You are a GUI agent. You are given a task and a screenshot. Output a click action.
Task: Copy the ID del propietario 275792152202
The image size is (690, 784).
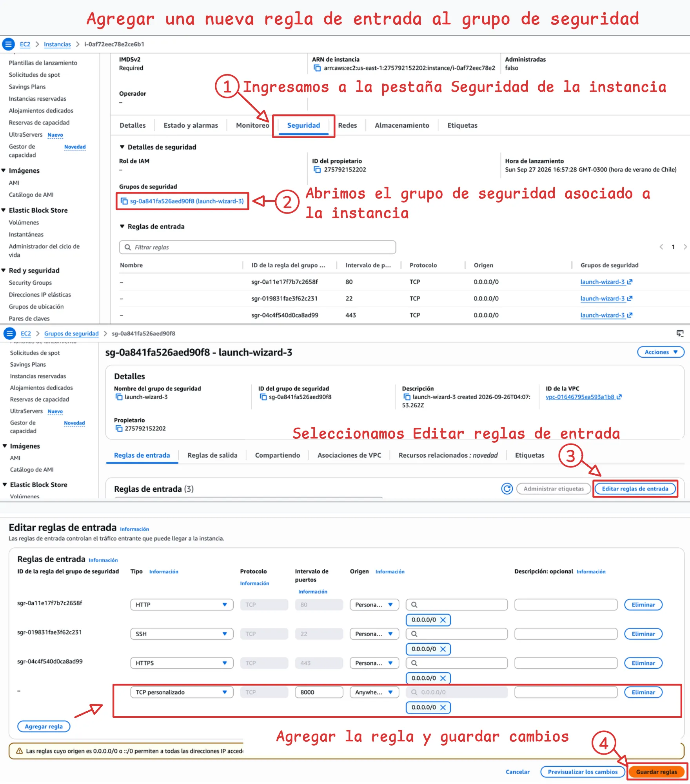pos(317,170)
